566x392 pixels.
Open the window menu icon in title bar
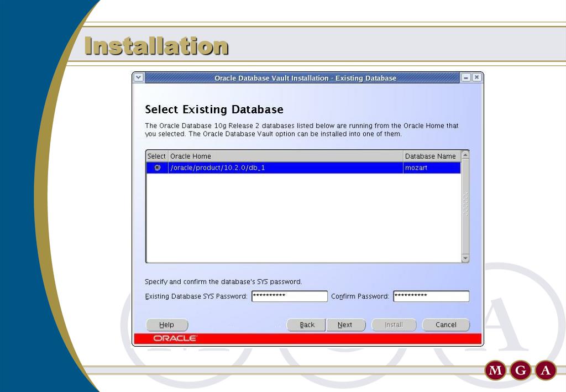(139, 77)
